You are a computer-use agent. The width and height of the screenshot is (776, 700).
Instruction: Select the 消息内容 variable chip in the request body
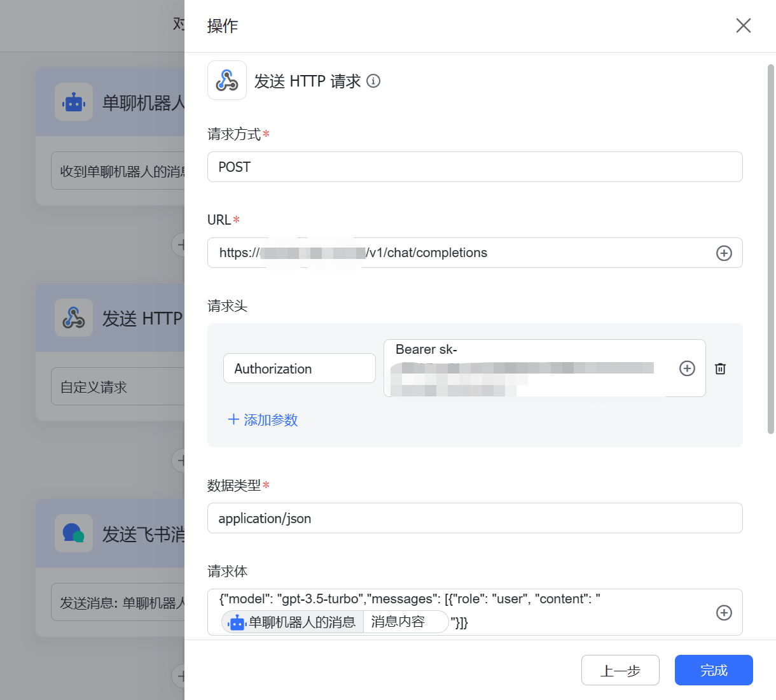click(405, 622)
